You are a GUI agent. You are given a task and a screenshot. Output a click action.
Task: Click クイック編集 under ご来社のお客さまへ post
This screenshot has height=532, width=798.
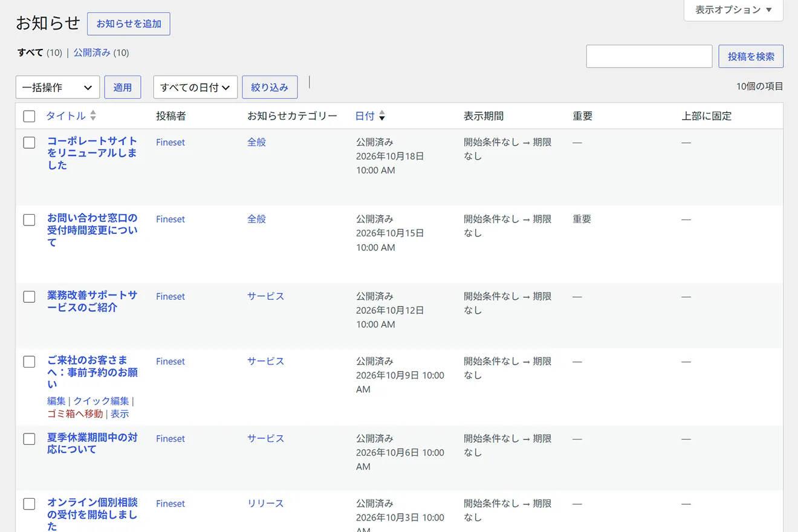(x=102, y=401)
